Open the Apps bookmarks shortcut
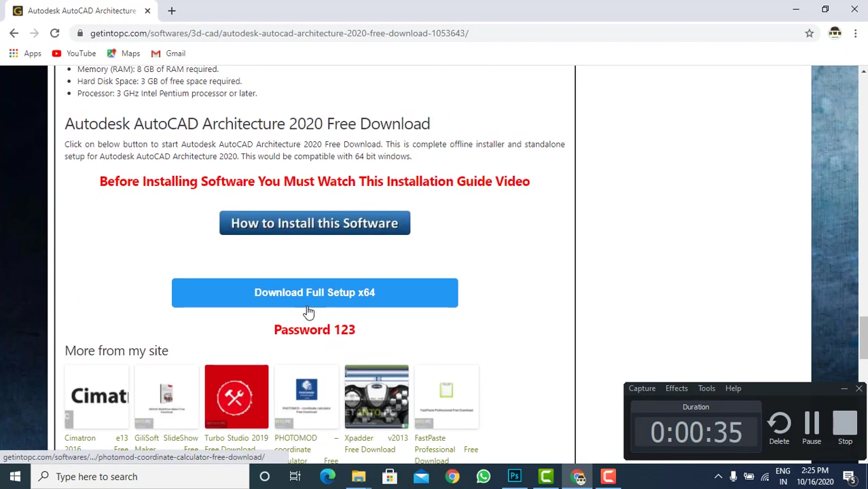This screenshot has width=868, height=489. tap(25, 53)
